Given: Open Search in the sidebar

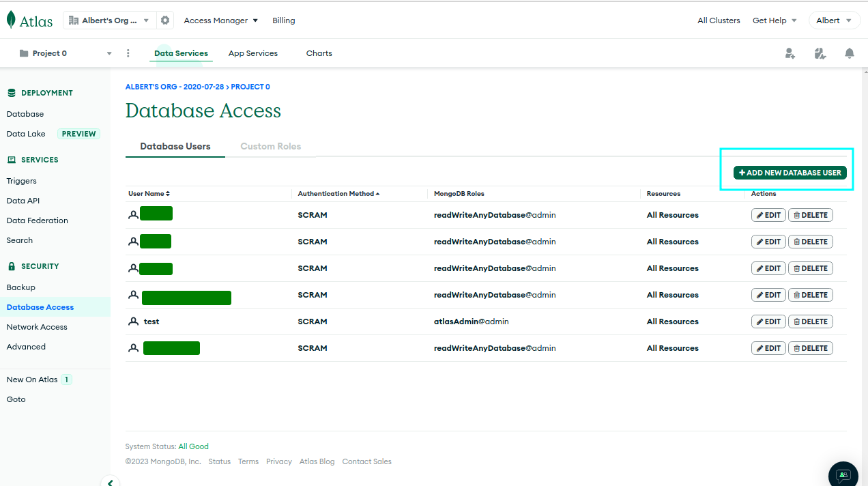Looking at the screenshot, I should tap(20, 240).
